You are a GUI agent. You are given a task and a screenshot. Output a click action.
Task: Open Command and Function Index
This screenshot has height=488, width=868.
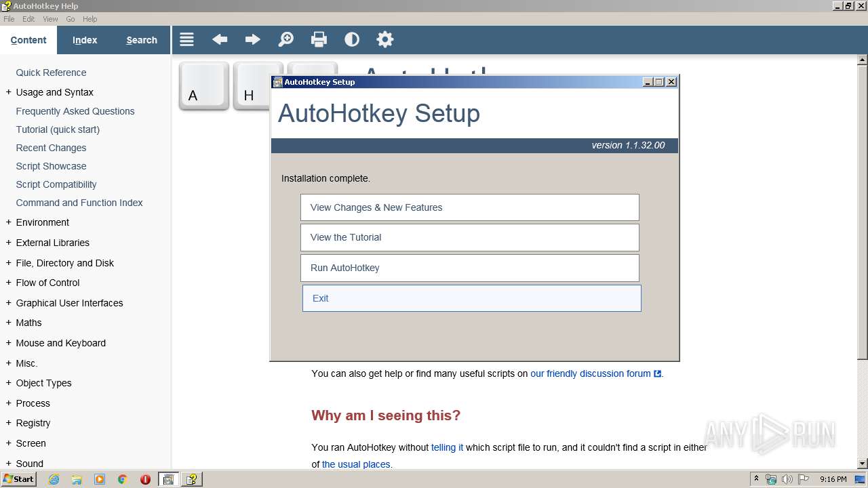coord(79,203)
